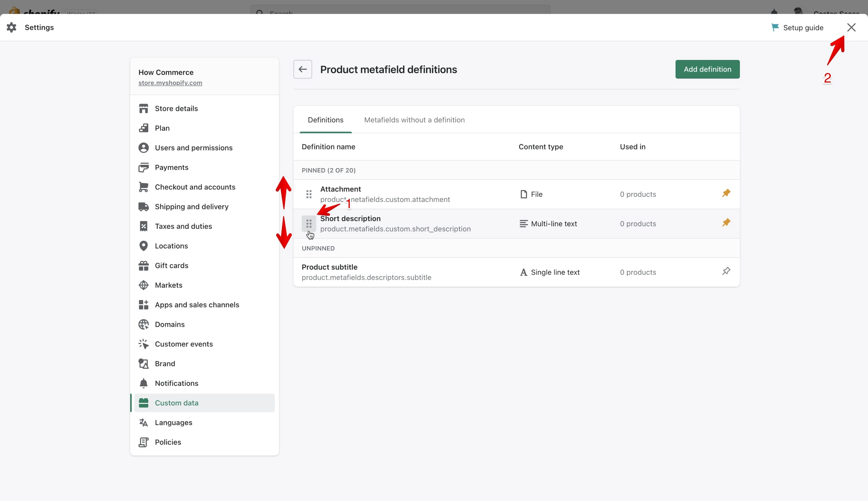Open the store.myshopify.com link

[170, 83]
